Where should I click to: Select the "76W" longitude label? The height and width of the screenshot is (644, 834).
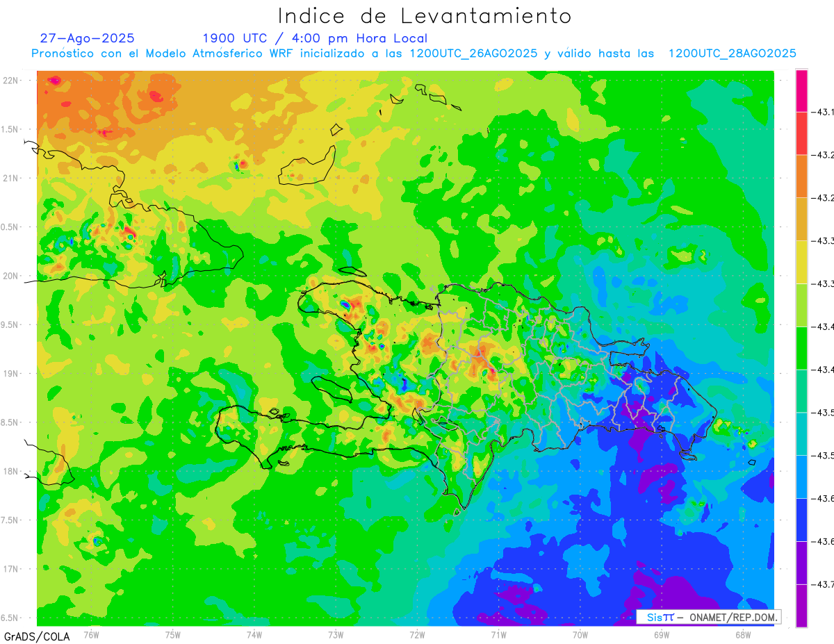coord(91,634)
